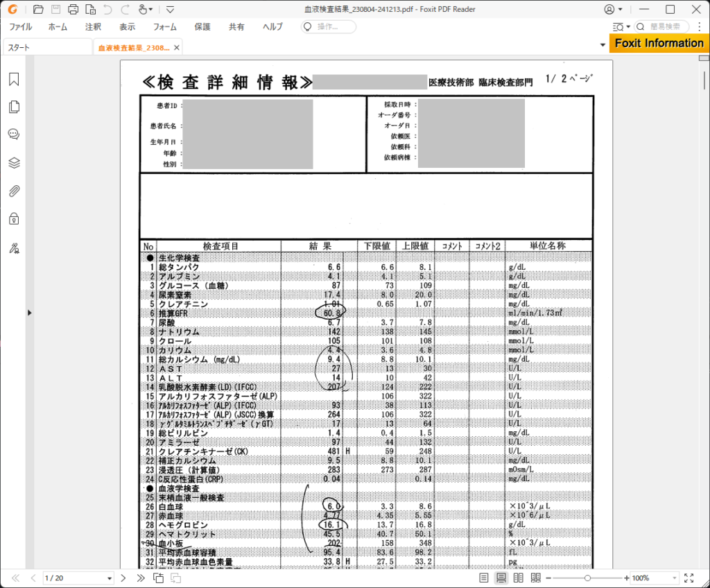
Task: Open the zoom percentage dropdown
Action: (675, 578)
